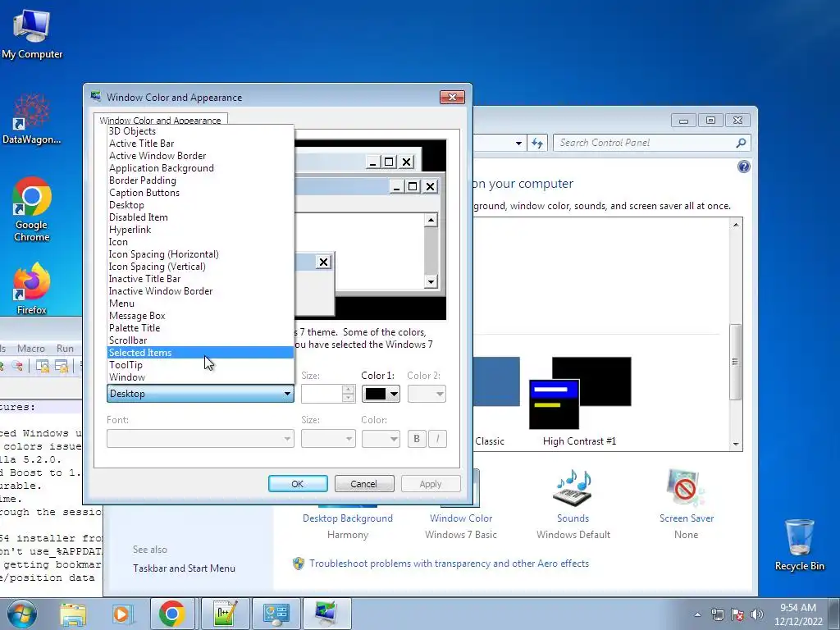Click the themes list down arrow
The height and width of the screenshot is (630, 840).
[x=736, y=444]
